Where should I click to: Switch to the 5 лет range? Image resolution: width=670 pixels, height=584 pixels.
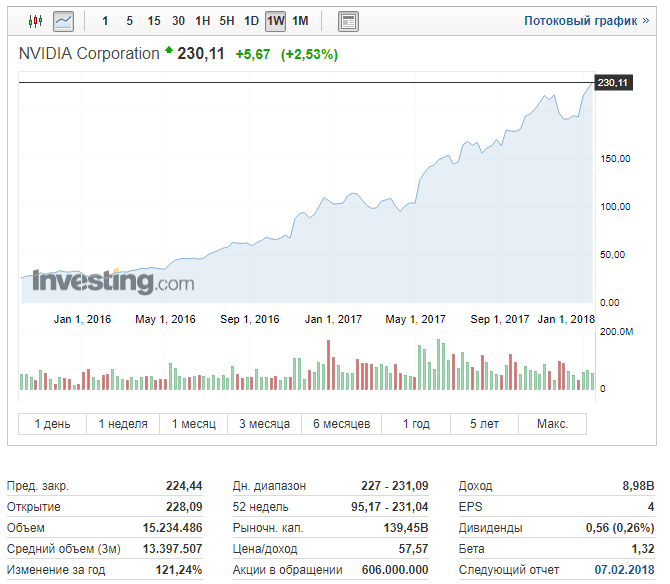coord(484,424)
